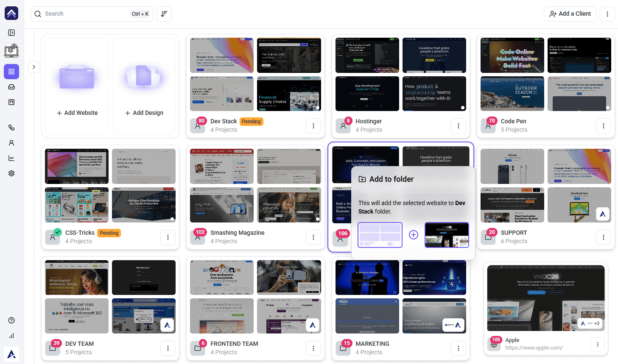618x364 pixels.
Task: Open DEV TEAM three-dot menu
Action: 168,348
